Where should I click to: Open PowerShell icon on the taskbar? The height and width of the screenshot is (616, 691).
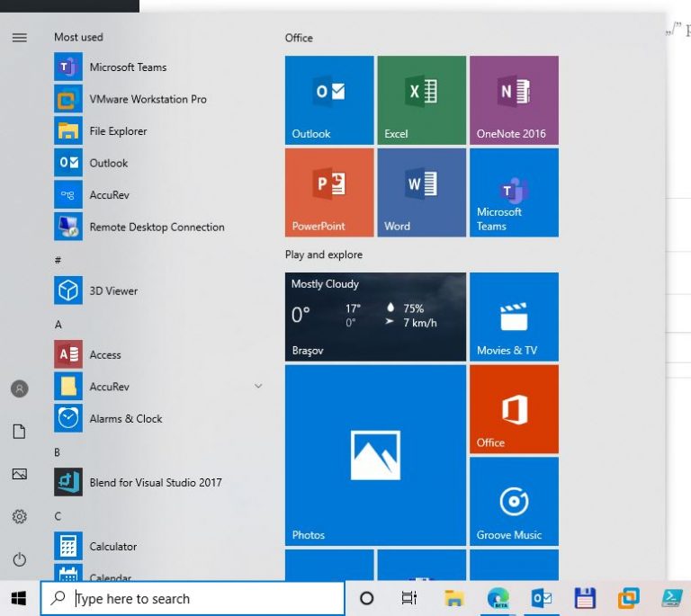672,598
